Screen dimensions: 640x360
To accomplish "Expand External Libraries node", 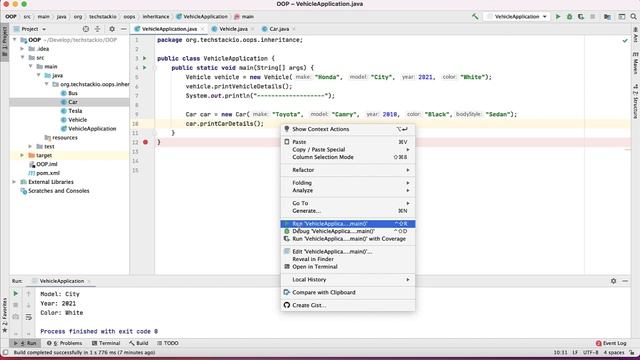I will [14, 182].
